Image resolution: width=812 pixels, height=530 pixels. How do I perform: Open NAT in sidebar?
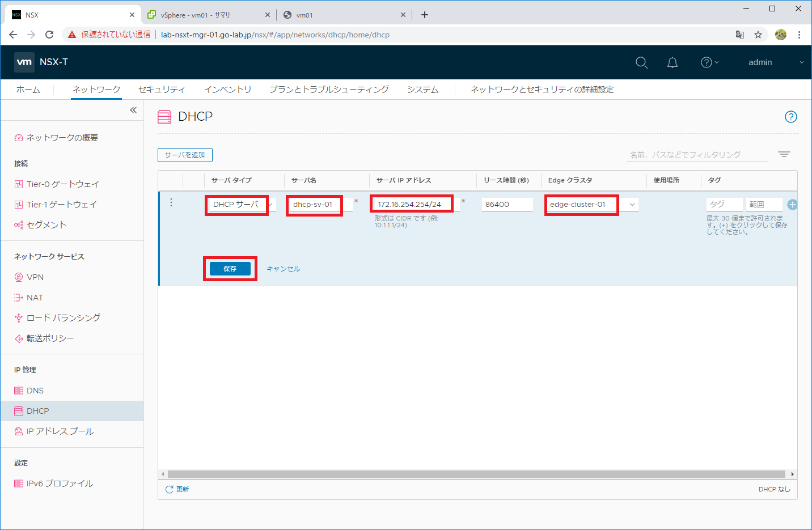35,298
